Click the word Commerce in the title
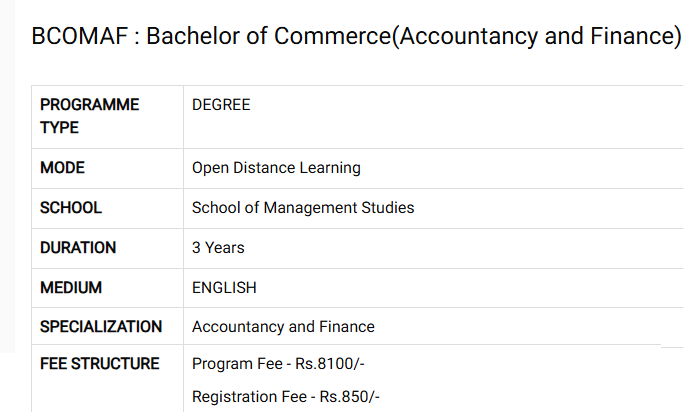683x412 pixels. tap(333, 36)
